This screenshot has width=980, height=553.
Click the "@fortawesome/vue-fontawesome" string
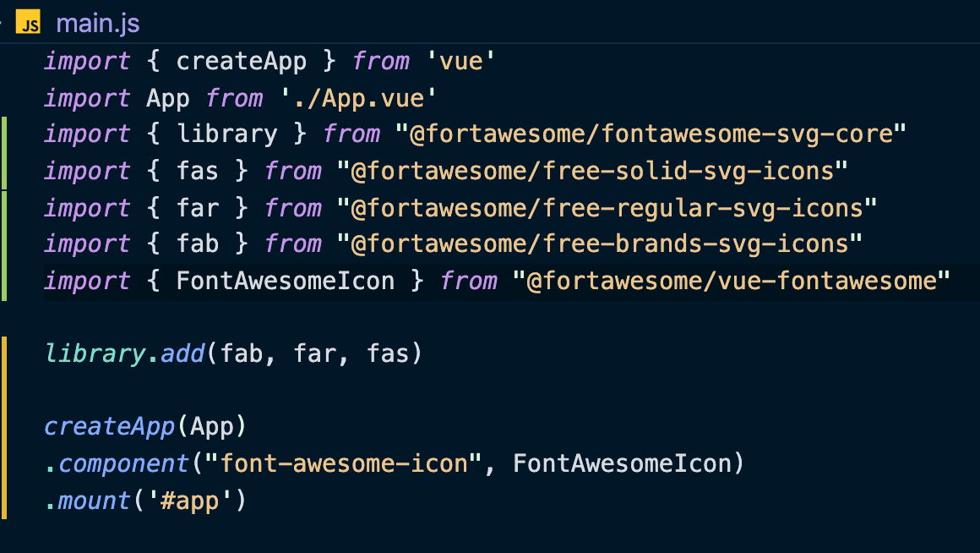(x=732, y=281)
